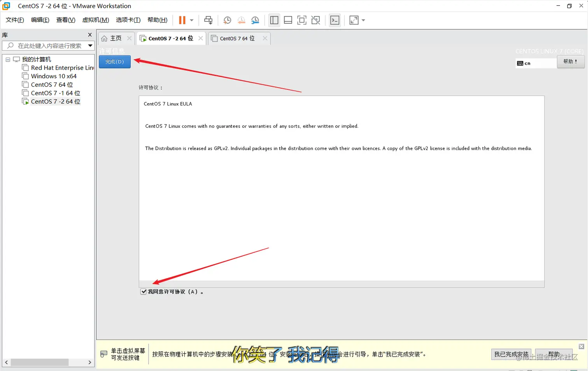Click the VMware Workstation title bar icon
This screenshot has width=588, height=371.
(x=6, y=6)
